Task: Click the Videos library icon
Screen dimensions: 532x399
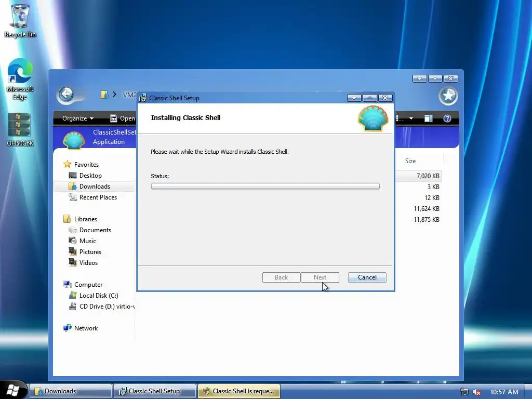Action: 73,262
